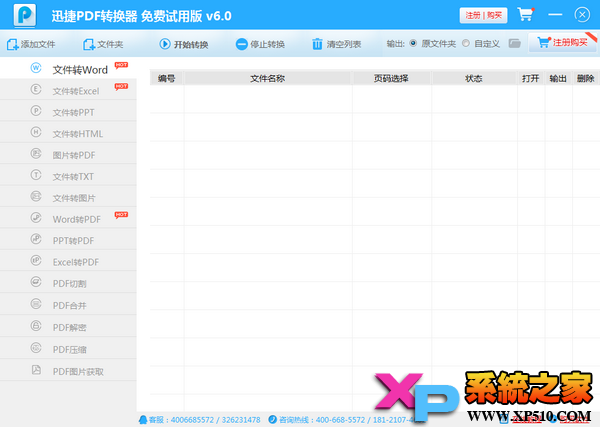The width and height of the screenshot is (600, 427).
Task: Stop conversion via the 停止转换 icon
Action: [x=241, y=44]
